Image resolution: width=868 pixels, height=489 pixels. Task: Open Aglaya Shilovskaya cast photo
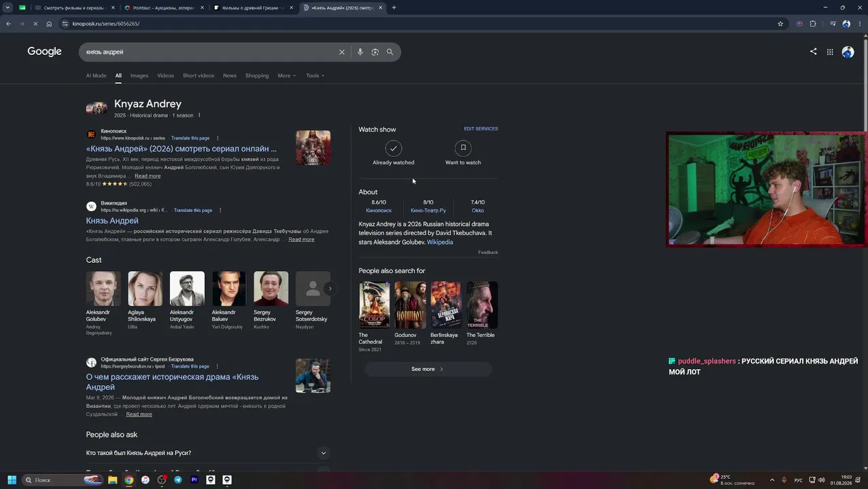coord(145,289)
